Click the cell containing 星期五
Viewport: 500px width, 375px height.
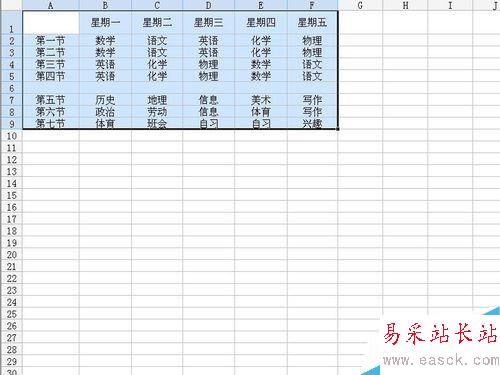[312, 23]
